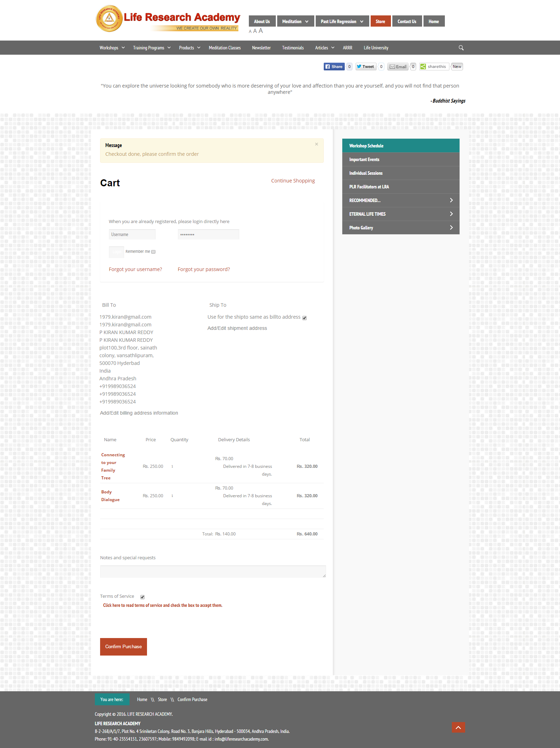Select the largest font size A
This screenshot has height=748, width=560.
(x=261, y=31)
